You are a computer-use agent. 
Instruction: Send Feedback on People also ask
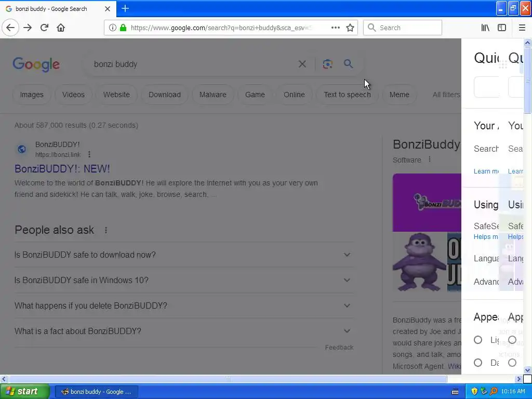click(x=339, y=348)
